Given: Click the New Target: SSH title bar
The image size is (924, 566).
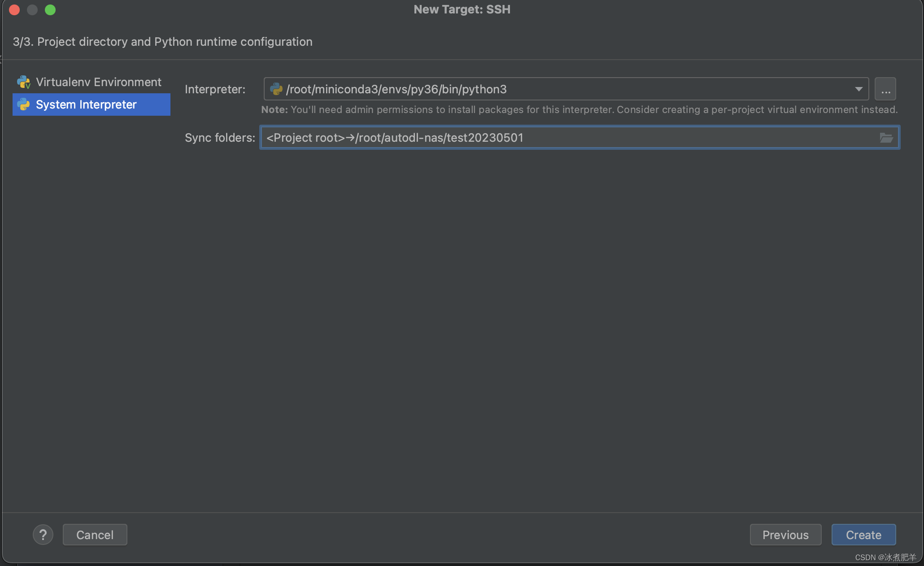Looking at the screenshot, I should (462, 9).
